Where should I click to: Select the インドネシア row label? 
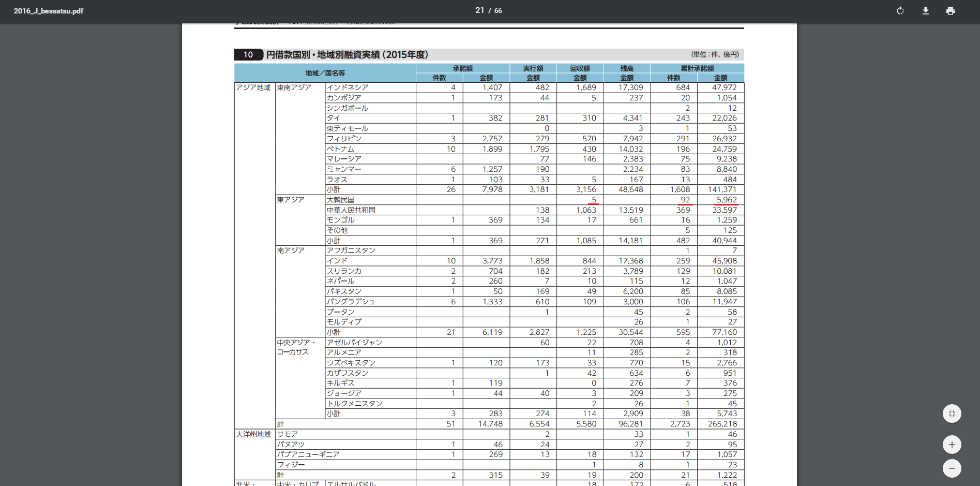tap(348, 87)
